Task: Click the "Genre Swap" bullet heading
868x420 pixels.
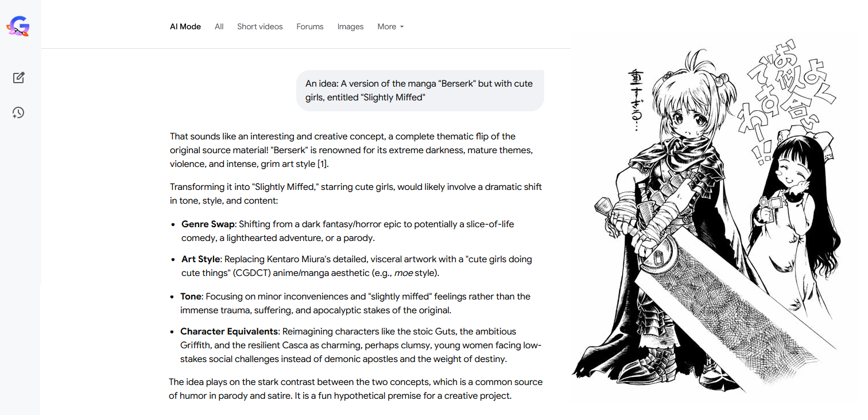Action: [x=208, y=224]
